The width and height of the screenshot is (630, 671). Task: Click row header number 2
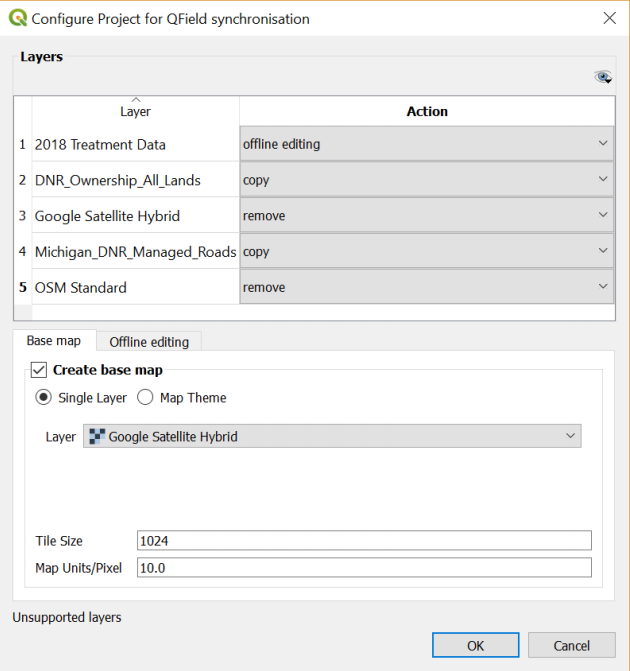23,180
